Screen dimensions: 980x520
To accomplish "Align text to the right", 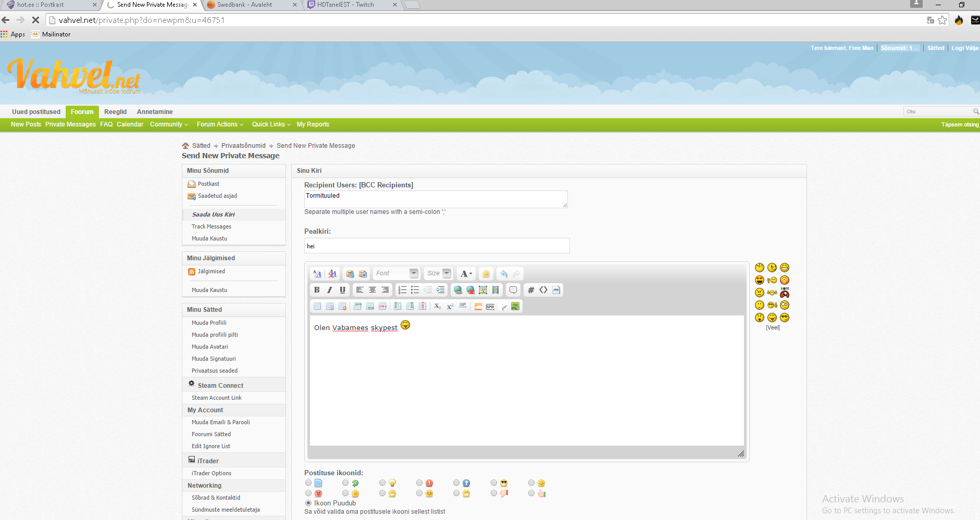I will click(385, 290).
